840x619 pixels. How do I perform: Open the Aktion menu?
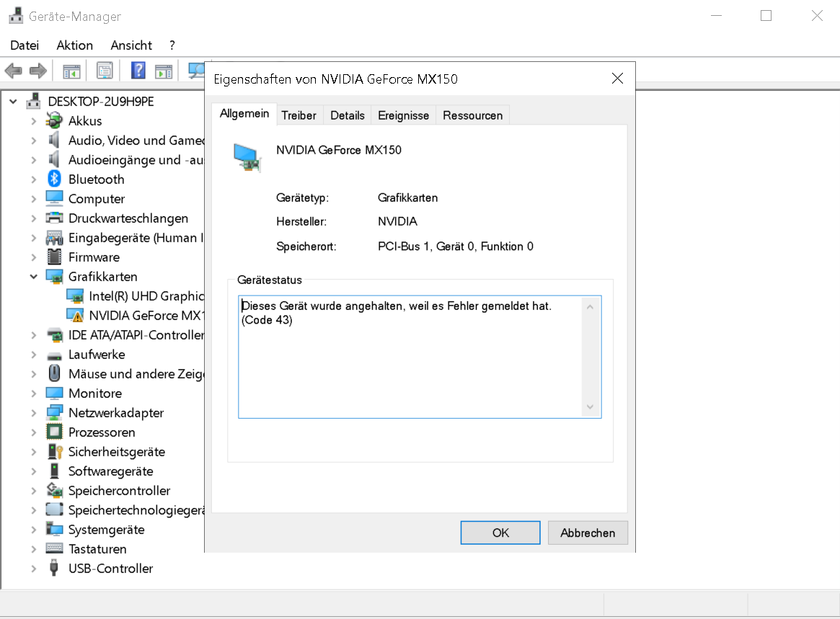point(74,45)
